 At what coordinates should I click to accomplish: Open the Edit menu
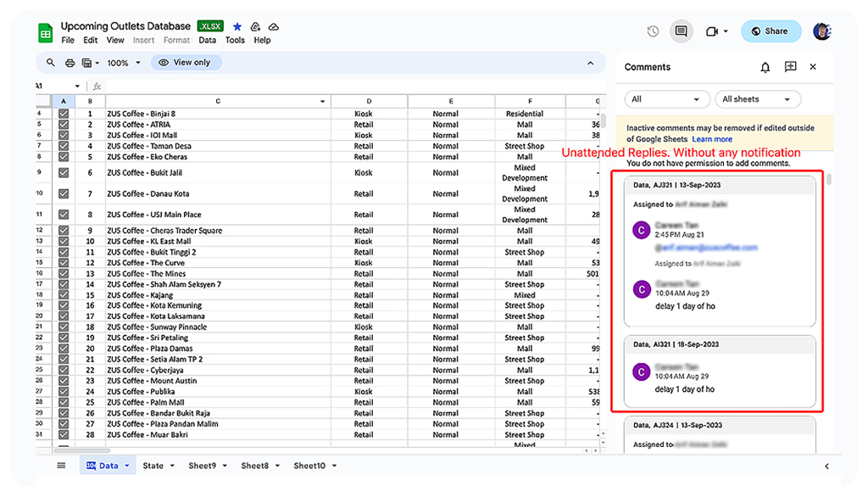[90, 41]
